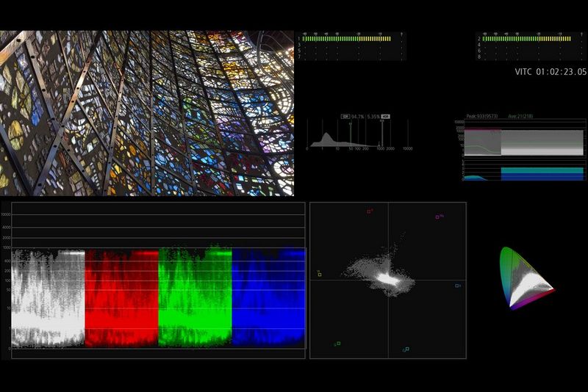Click the SDR label above histogram

(345, 116)
